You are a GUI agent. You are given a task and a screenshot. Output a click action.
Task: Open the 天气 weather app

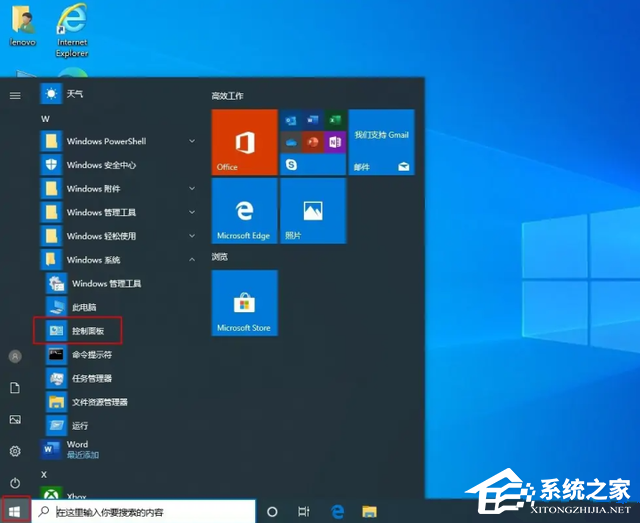click(118, 94)
